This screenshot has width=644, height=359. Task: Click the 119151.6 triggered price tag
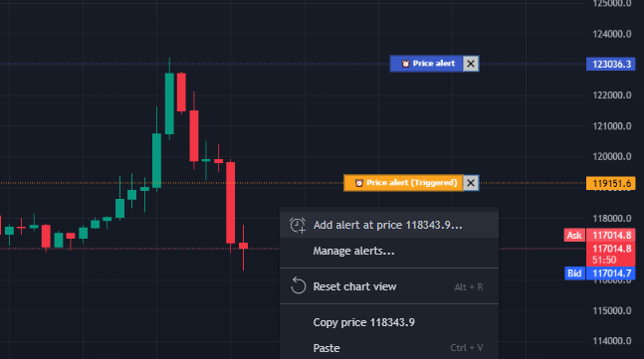click(x=611, y=183)
